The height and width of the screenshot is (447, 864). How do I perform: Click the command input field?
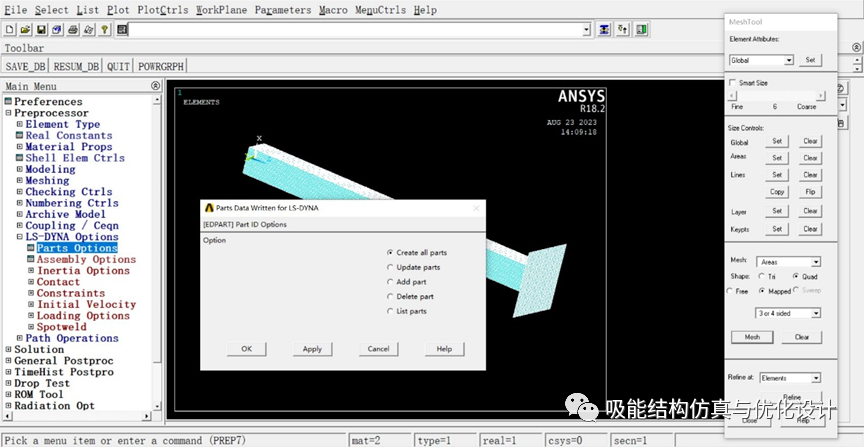(x=355, y=30)
